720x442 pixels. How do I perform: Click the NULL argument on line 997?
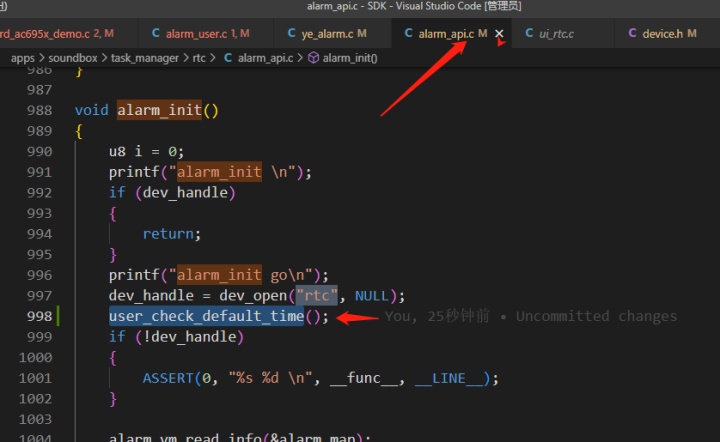(x=371, y=296)
